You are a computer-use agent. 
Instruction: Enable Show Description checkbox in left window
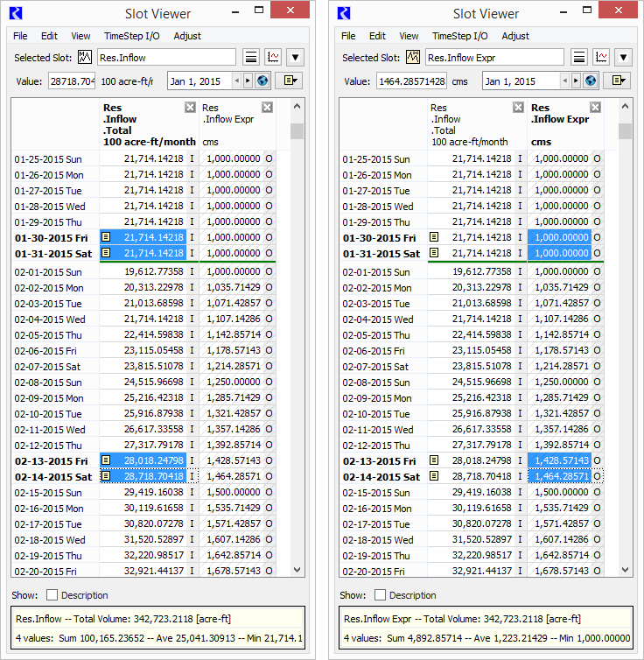[x=52, y=594]
